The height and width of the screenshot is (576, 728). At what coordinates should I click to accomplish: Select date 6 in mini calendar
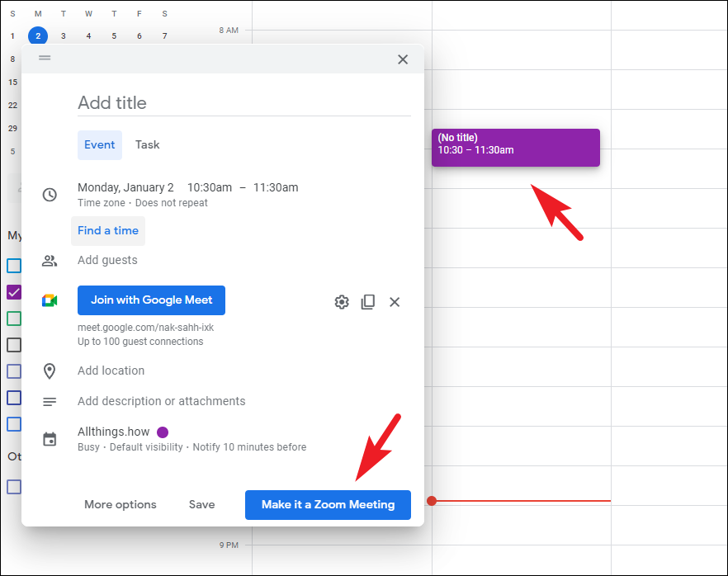(139, 36)
